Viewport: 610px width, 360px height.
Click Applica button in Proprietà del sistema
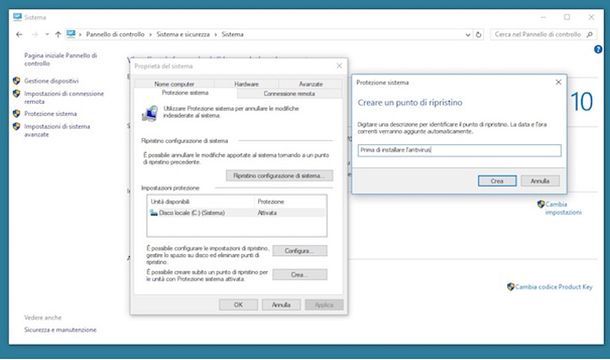(324, 305)
